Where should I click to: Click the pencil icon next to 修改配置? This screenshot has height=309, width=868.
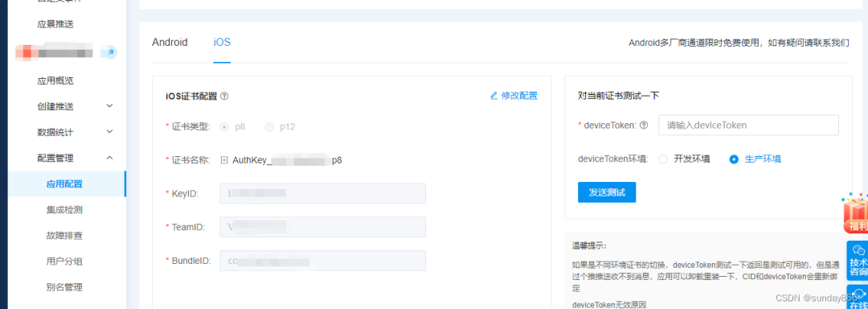click(x=493, y=96)
